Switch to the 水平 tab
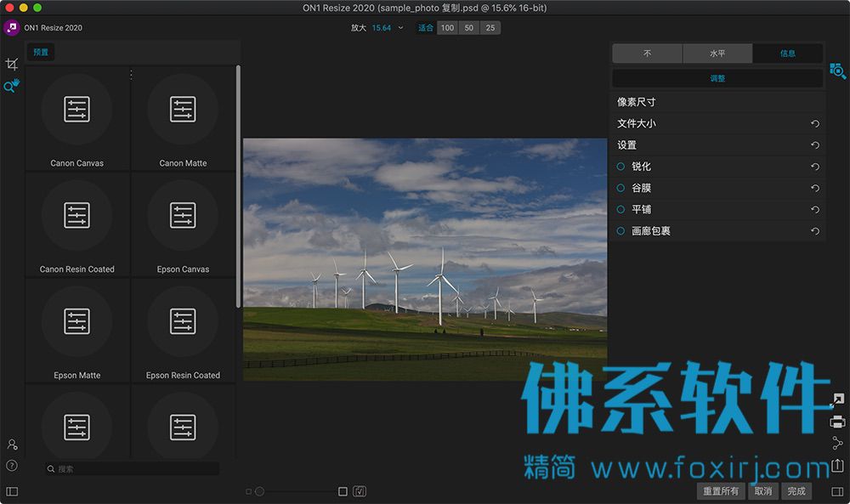Screen dimensions: 850x504 click(x=717, y=53)
